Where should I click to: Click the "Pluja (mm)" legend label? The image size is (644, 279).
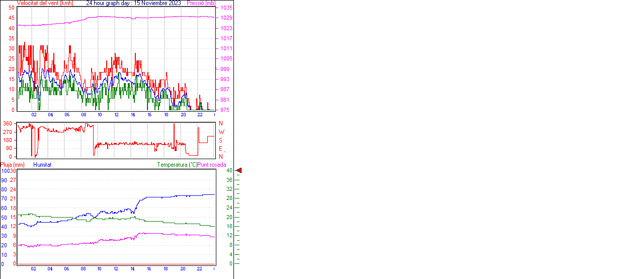point(13,165)
